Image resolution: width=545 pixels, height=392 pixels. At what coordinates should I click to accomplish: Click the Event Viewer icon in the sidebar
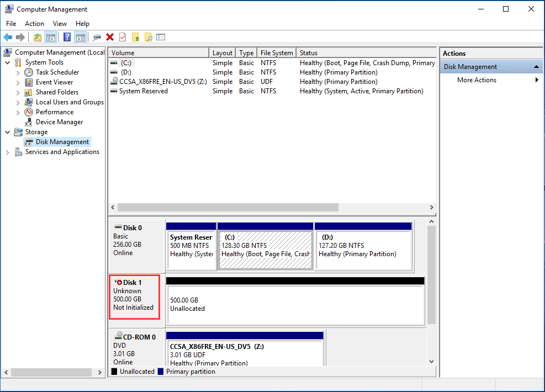click(x=28, y=82)
